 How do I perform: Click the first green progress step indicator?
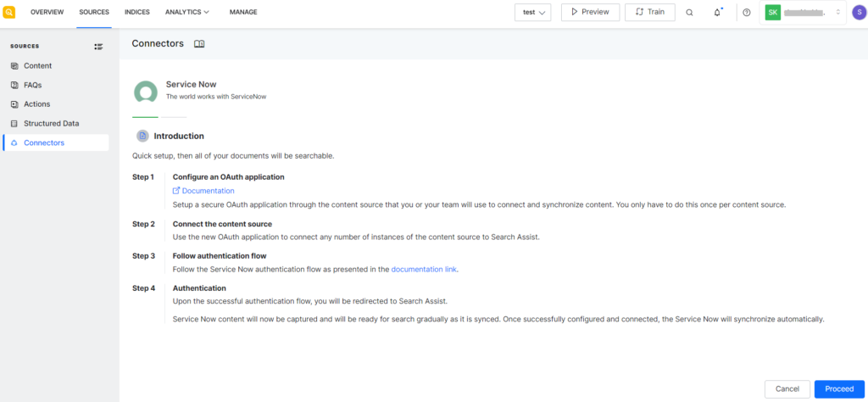pos(145,117)
